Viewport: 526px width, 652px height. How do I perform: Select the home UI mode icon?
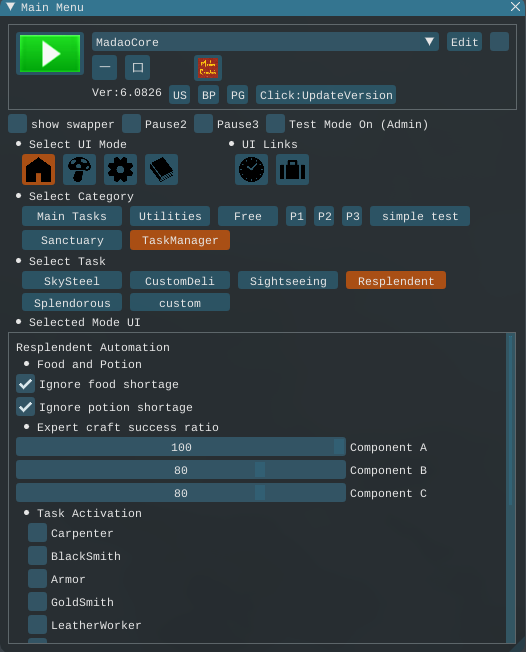tap(38, 169)
